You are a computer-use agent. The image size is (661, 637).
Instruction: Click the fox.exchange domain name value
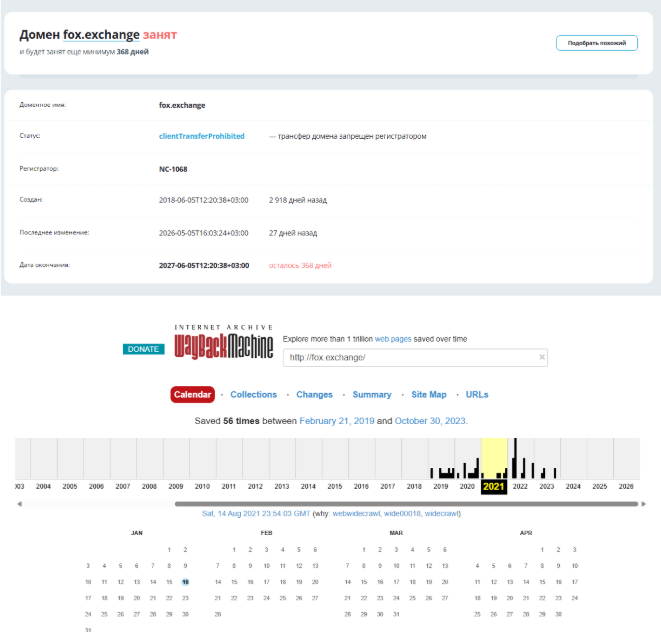coord(182,105)
